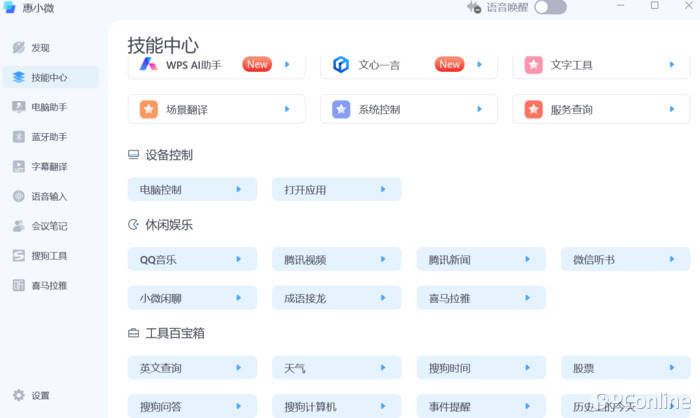Screen dimensions: 700x418
Task: Click the 文心一言 hexagon icon
Action: click(341, 64)
